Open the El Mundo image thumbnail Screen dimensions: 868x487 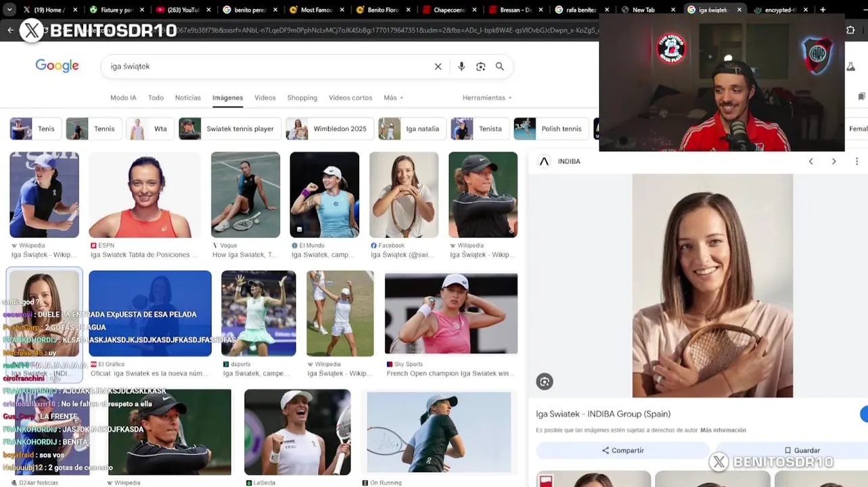click(x=325, y=195)
